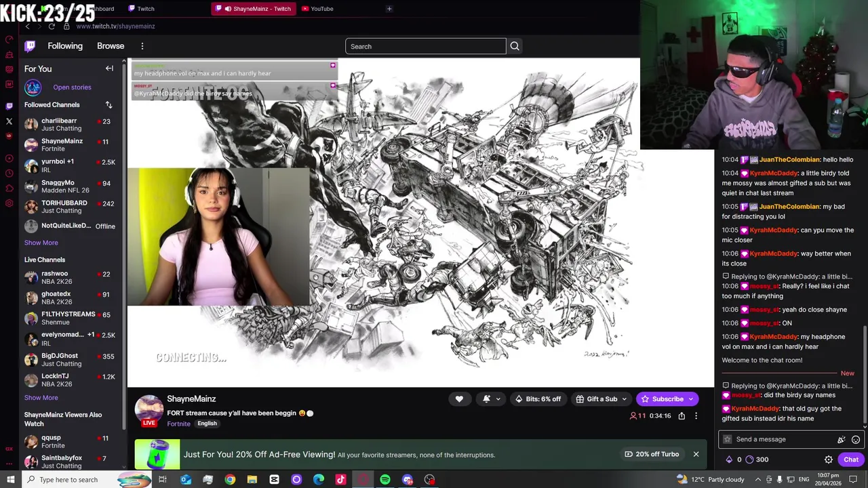
Task: Open the emote picker
Action: [x=856, y=440]
